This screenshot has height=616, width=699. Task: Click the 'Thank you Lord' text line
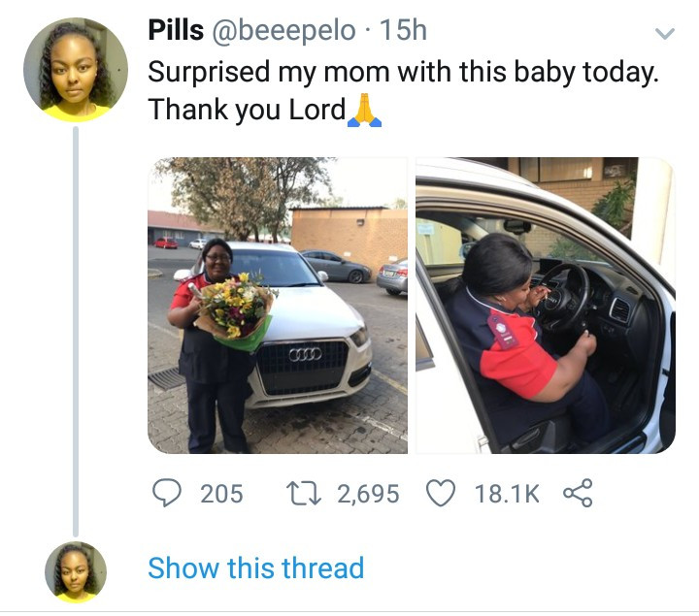pyautogui.click(x=247, y=110)
